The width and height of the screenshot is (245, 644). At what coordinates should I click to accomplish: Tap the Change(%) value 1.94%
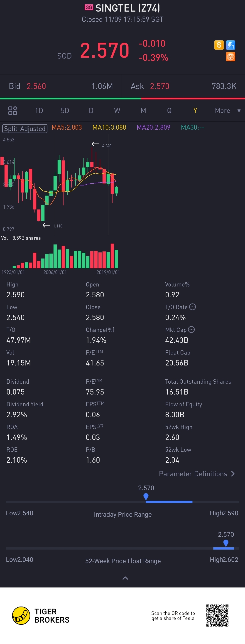click(x=96, y=340)
